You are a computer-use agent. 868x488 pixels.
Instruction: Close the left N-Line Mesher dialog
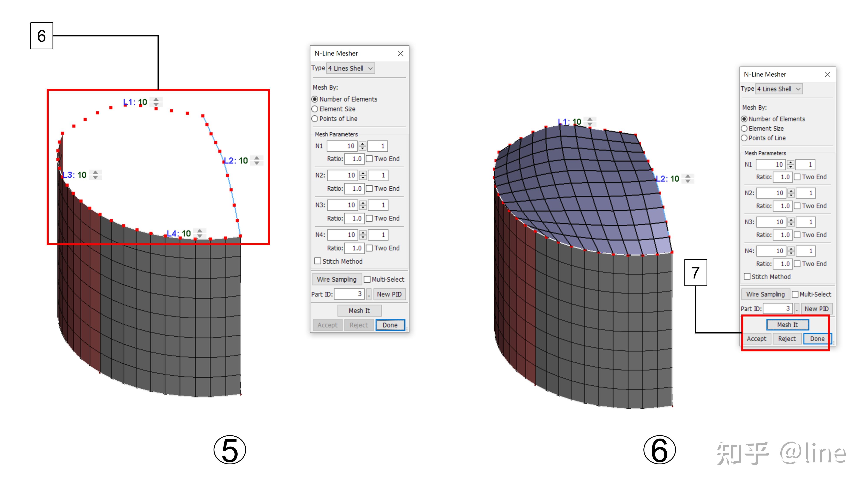(400, 53)
